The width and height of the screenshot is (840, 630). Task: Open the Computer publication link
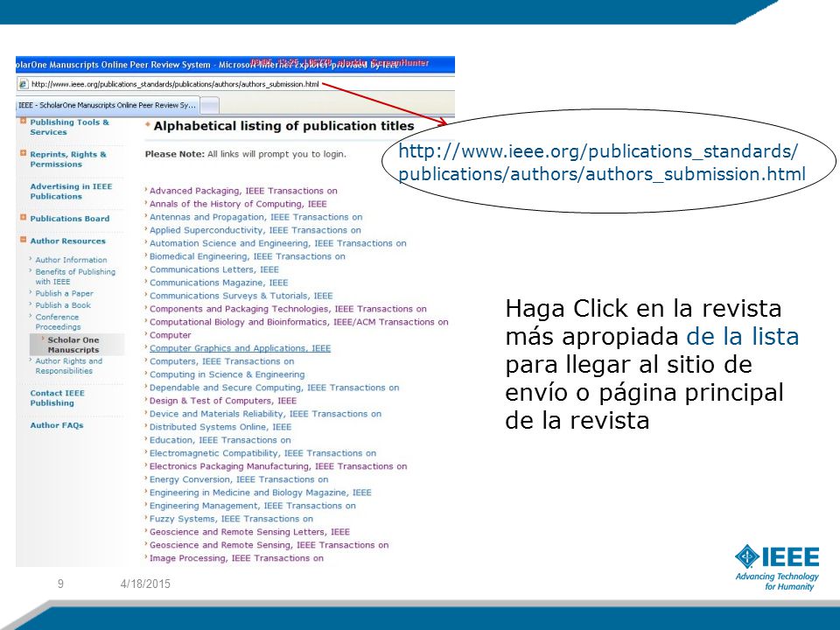[x=171, y=335]
